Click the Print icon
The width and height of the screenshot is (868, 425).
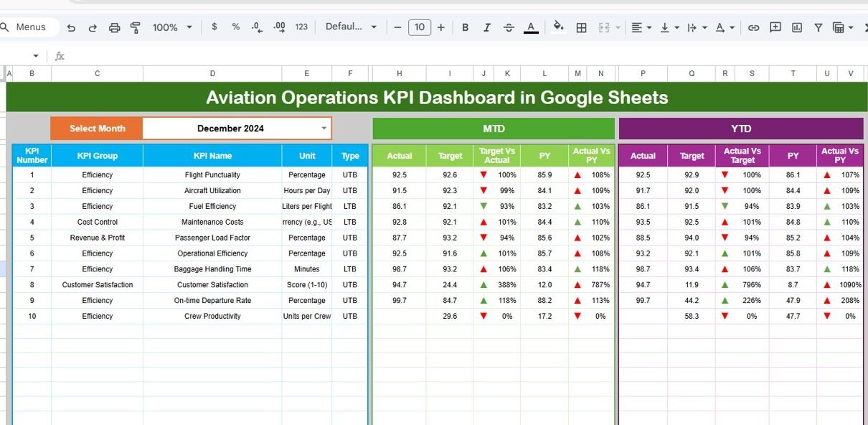pyautogui.click(x=114, y=27)
